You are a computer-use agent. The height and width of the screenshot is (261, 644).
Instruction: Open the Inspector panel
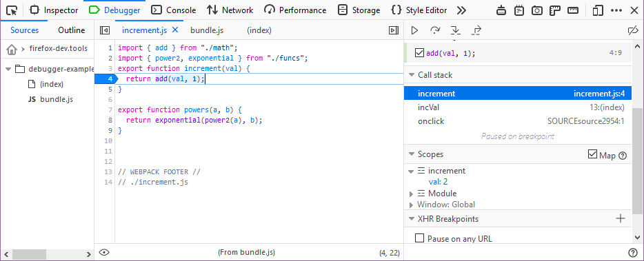54,10
